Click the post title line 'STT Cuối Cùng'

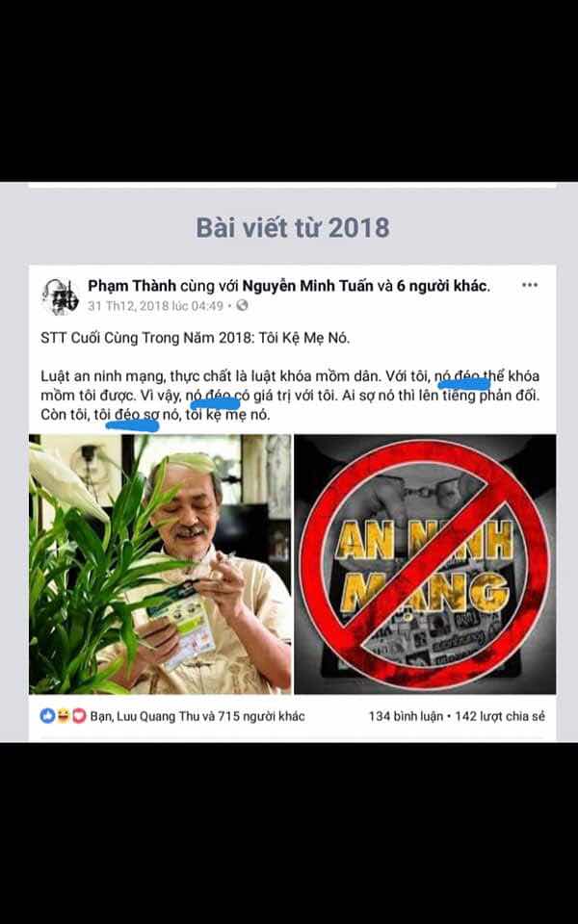coord(196,340)
